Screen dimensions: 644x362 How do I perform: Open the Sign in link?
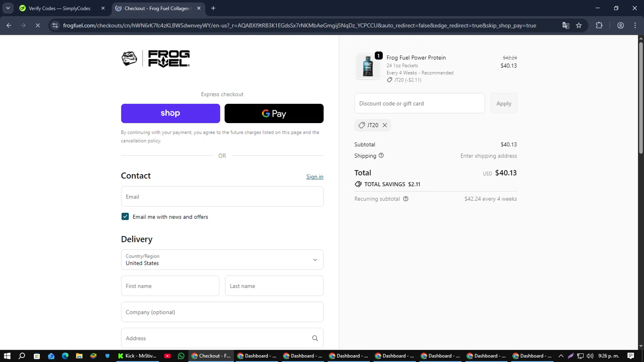click(x=315, y=177)
